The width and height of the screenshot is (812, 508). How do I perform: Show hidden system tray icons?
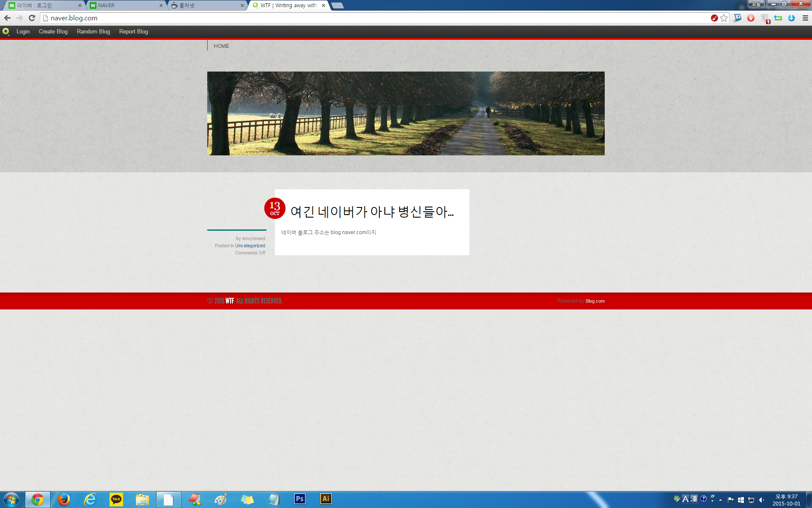721,500
